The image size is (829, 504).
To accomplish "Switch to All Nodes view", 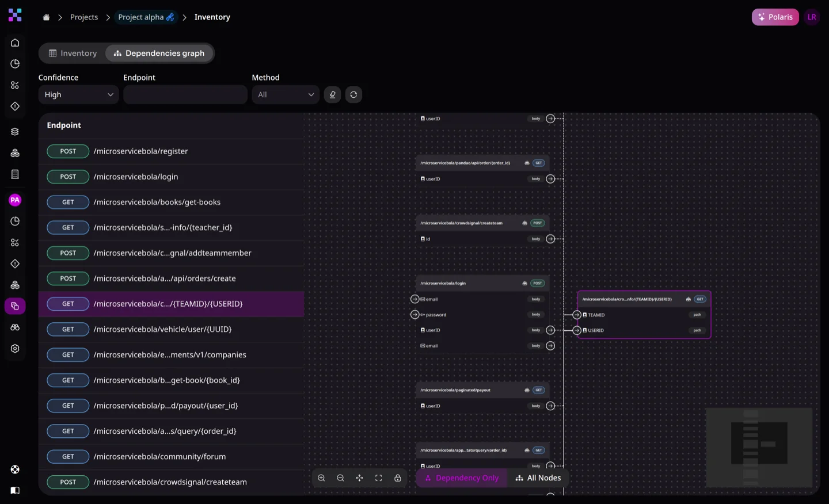I will (538, 478).
